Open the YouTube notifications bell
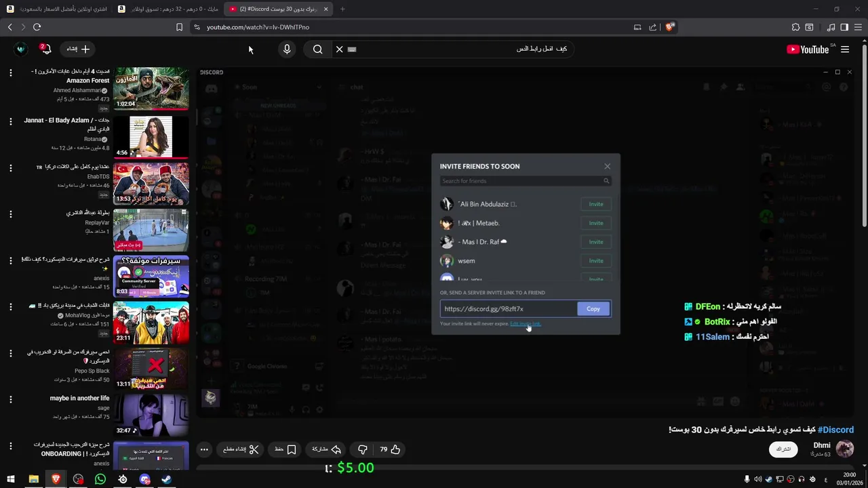The image size is (868, 488). point(45,49)
